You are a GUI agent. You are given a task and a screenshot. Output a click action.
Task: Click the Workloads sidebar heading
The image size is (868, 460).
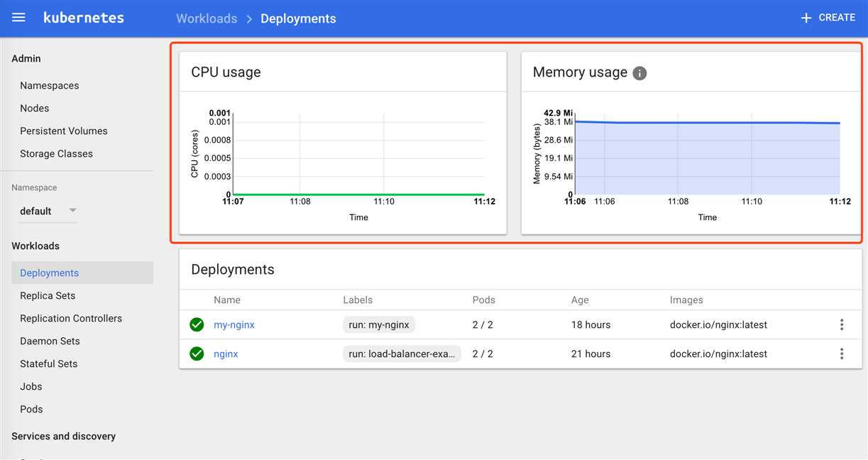click(x=35, y=246)
